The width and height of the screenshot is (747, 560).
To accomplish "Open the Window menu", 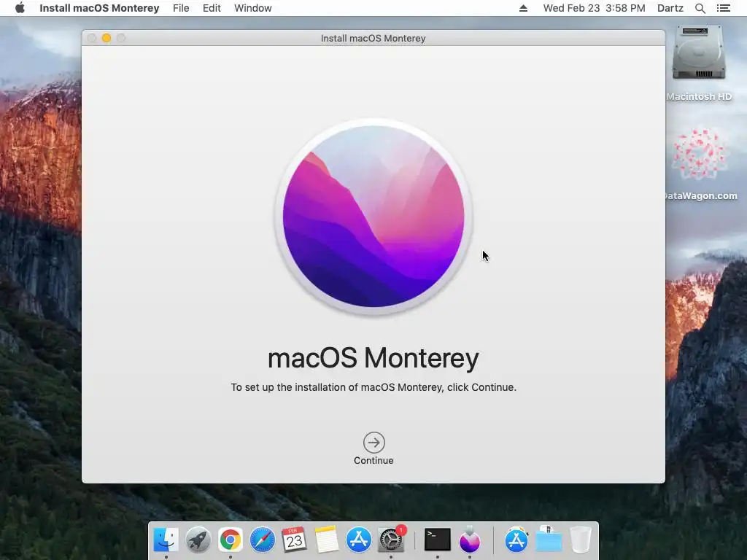I will click(x=253, y=8).
